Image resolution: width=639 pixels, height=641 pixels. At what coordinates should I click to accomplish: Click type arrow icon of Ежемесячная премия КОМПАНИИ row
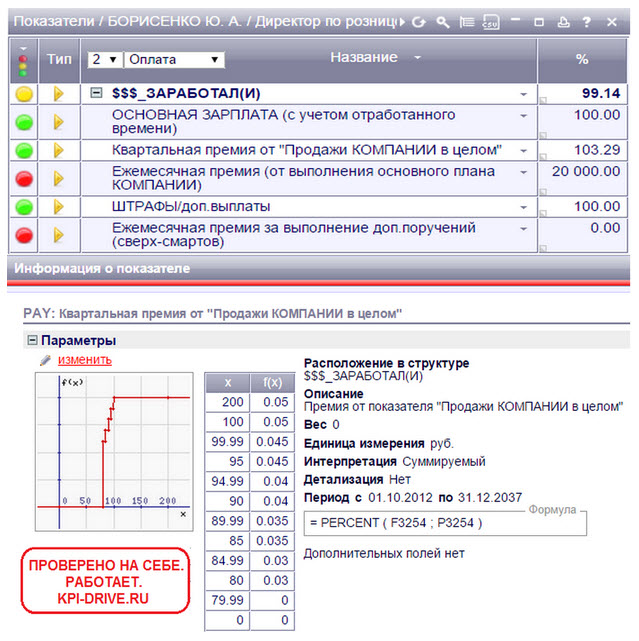58,179
